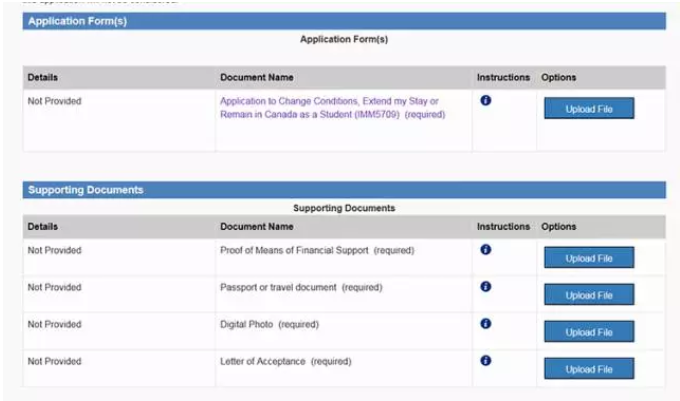Screen dimensions: 680x401
Task: Upload the Letter of Acceptance file
Action: point(588,369)
